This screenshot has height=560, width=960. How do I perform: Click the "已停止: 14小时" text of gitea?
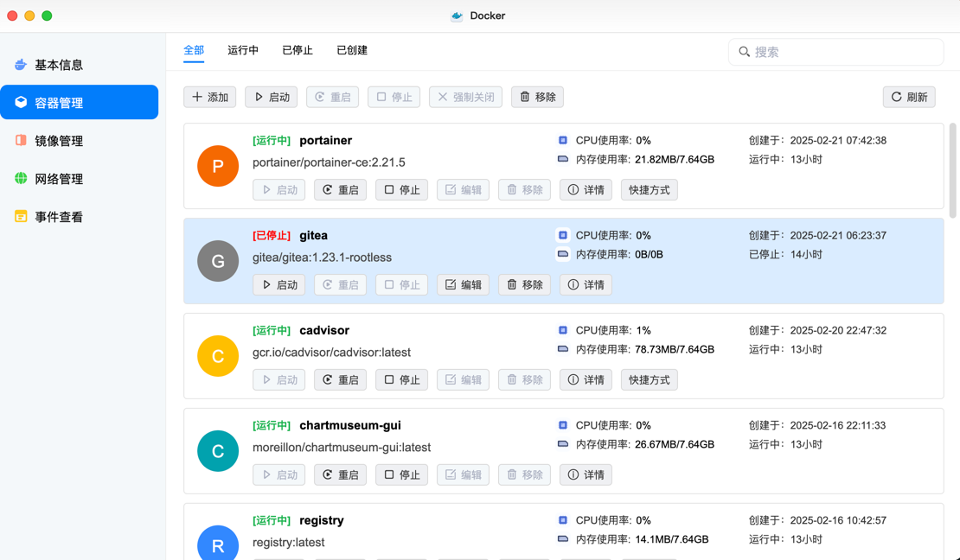(785, 254)
